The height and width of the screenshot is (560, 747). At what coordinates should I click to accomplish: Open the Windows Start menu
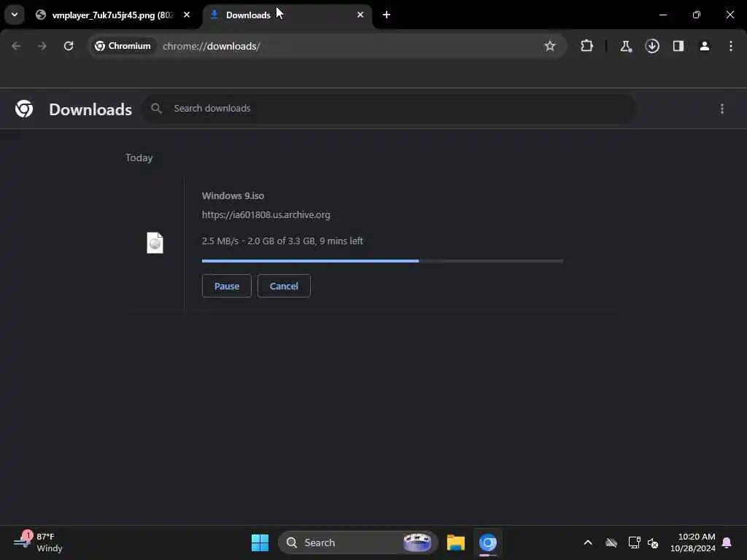tap(260, 542)
